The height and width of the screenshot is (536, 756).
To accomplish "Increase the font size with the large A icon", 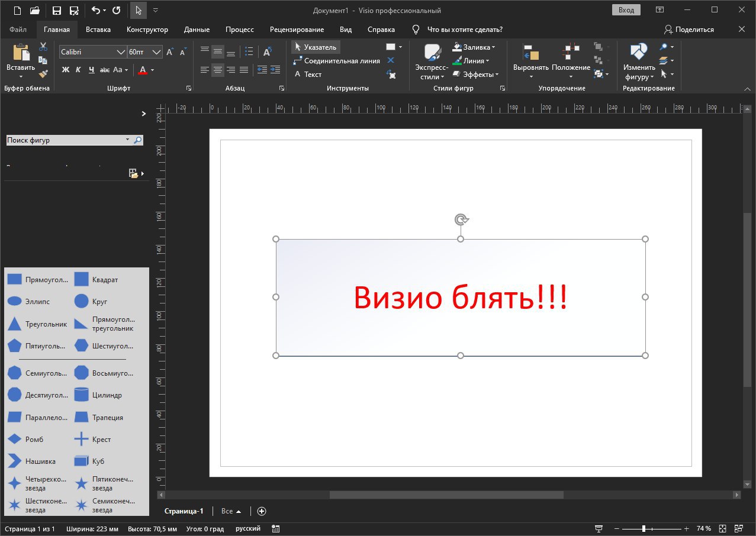I will [x=170, y=52].
